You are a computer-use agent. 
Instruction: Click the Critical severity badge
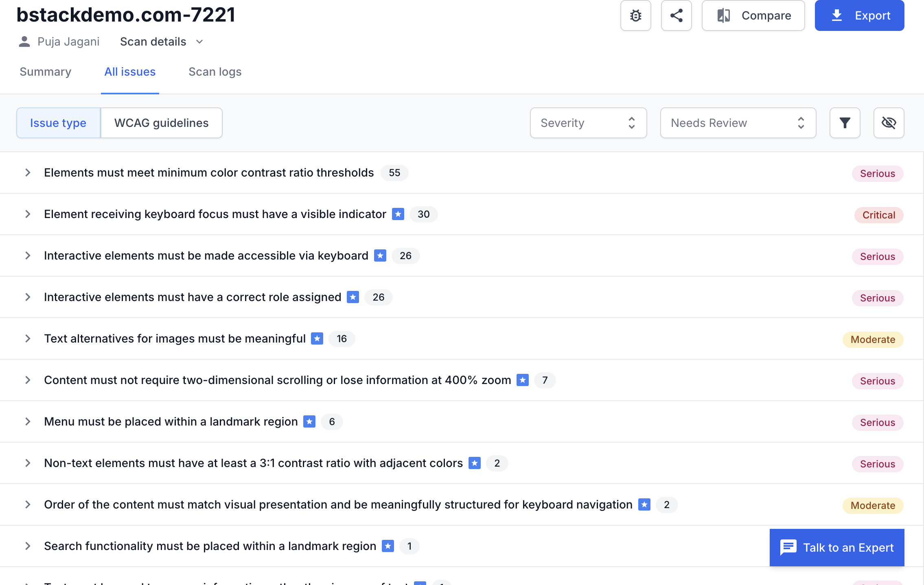878,215
